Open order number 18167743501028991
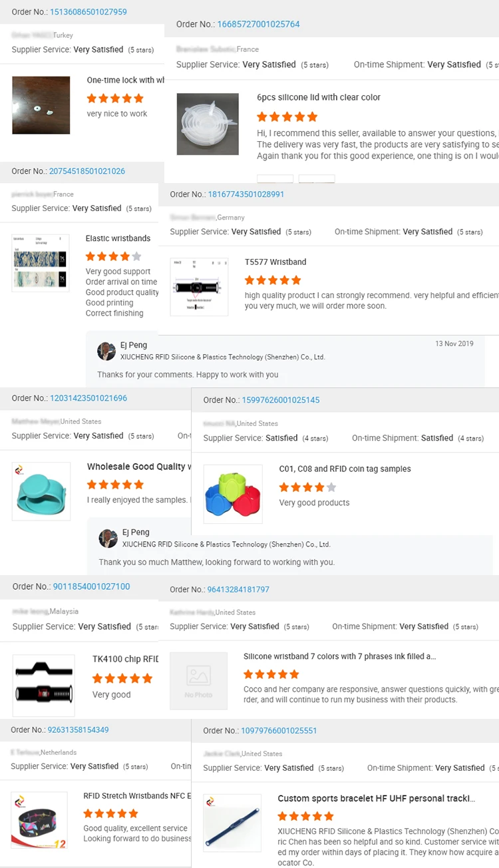The image size is (499, 868). tap(246, 194)
